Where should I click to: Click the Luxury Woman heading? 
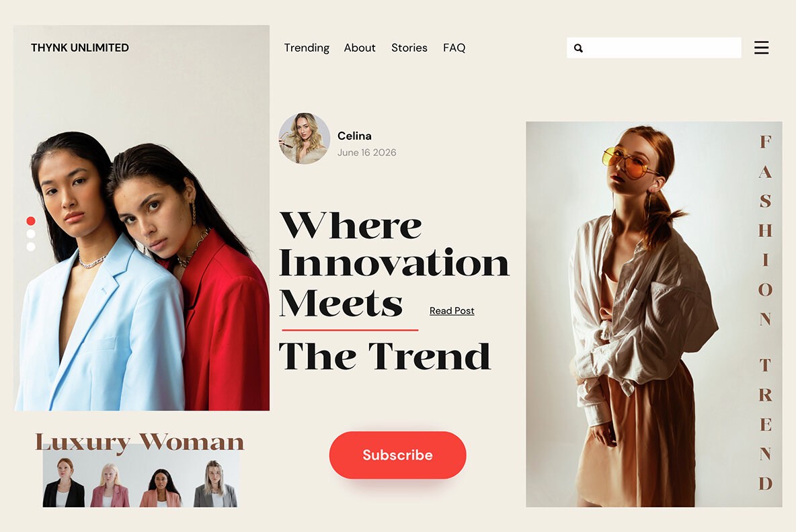[140, 441]
